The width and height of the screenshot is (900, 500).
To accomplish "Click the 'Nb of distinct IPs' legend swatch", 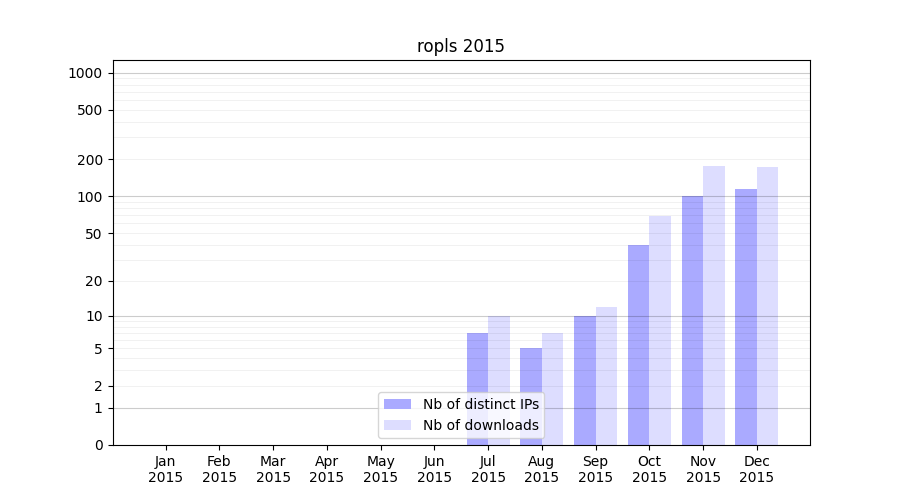I will [x=397, y=404].
